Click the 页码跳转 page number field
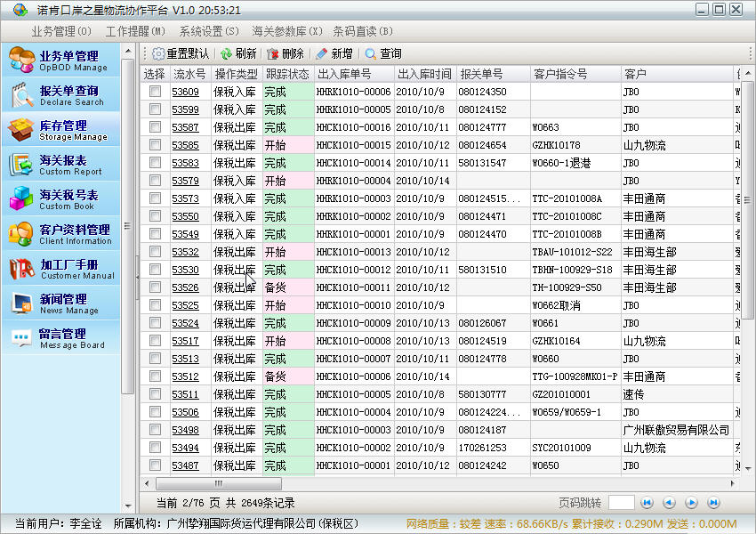756x534 pixels. coord(622,503)
